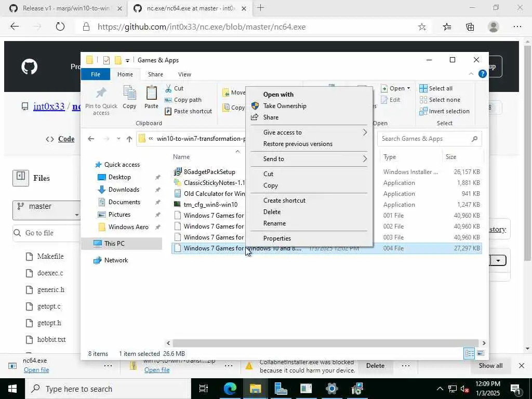Click the Edge refresh button

60,27
